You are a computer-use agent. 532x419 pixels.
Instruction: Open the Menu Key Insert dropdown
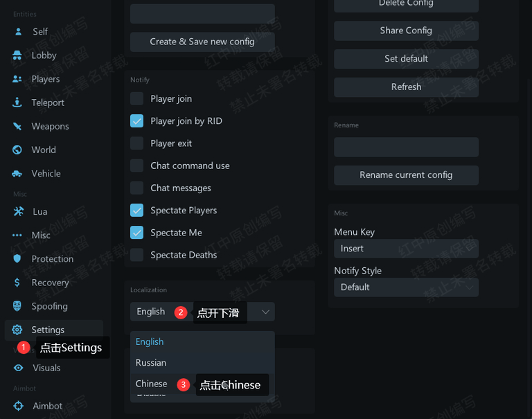406,249
